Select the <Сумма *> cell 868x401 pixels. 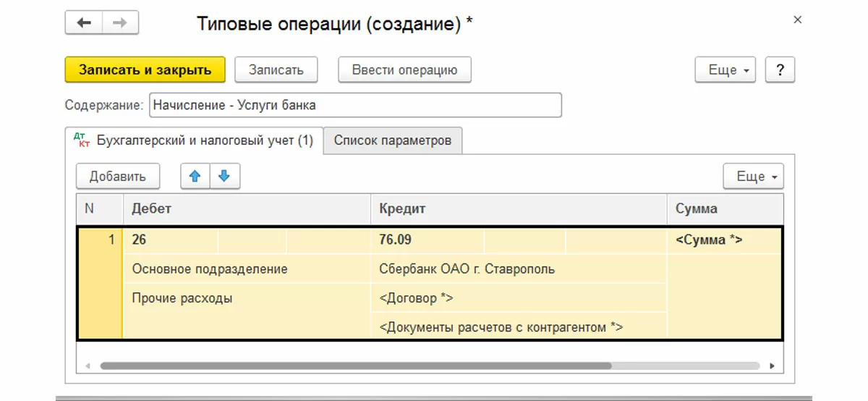coord(723,240)
